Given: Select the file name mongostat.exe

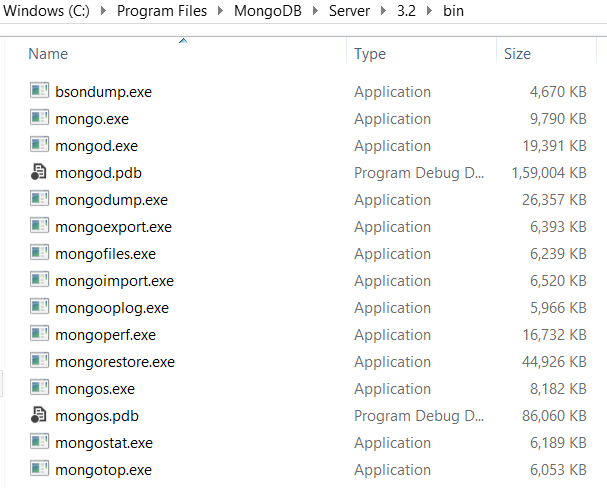Looking at the screenshot, I should [104, 443].
